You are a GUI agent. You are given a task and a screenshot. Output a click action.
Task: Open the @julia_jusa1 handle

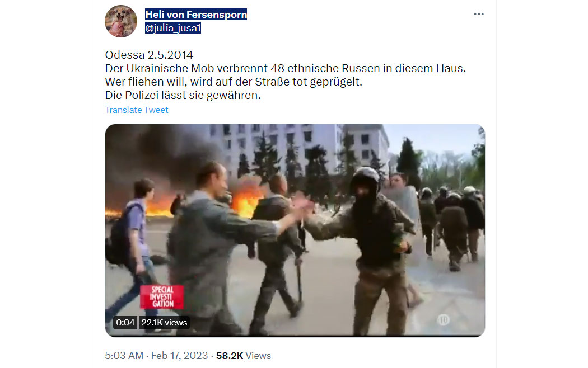(x=173, y=28)
